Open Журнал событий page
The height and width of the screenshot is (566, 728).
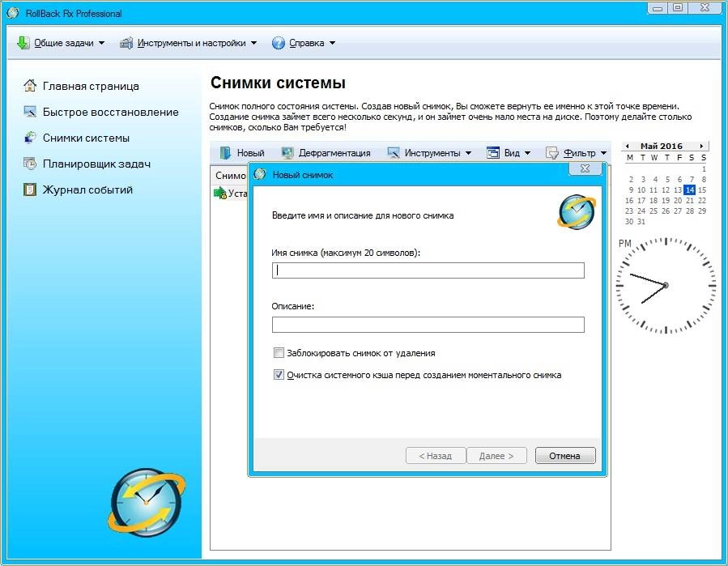tap(87, 190)
